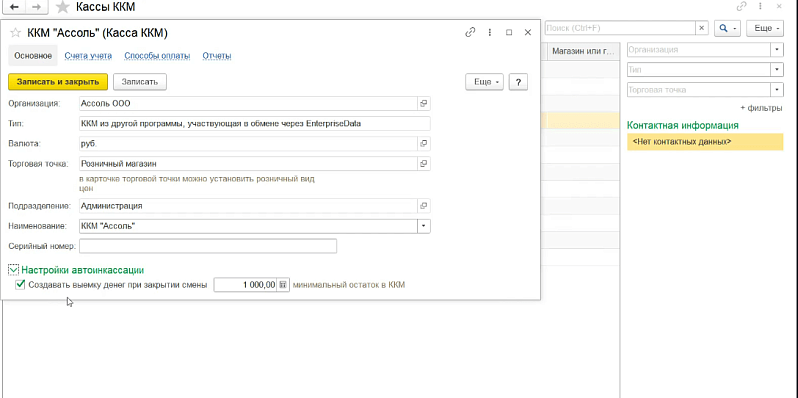Viewport: 798px width, 398px height.
Task: Click the Нет контактных данных row
Action: click(x=705, y=141)
